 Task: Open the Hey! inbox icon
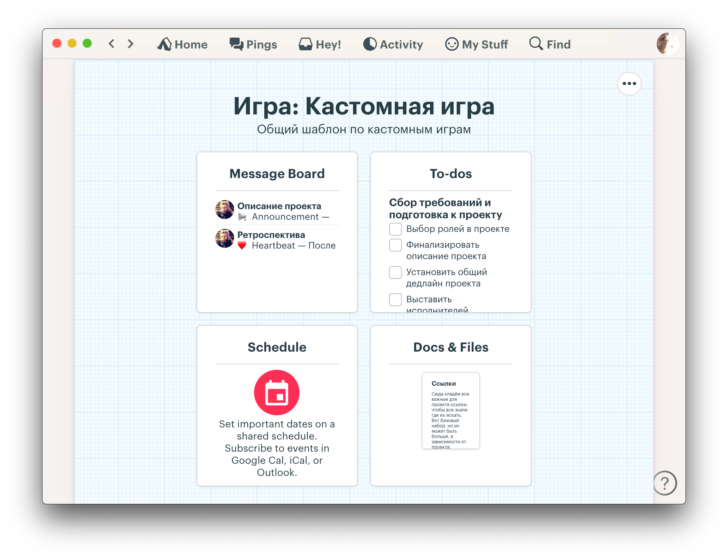tap(305, 44)
